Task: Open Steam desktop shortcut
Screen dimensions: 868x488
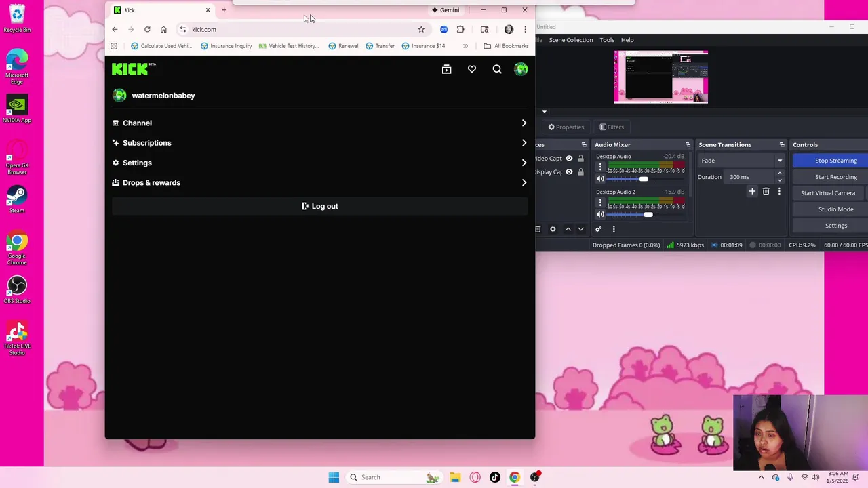Action: (x=17, y=199)
